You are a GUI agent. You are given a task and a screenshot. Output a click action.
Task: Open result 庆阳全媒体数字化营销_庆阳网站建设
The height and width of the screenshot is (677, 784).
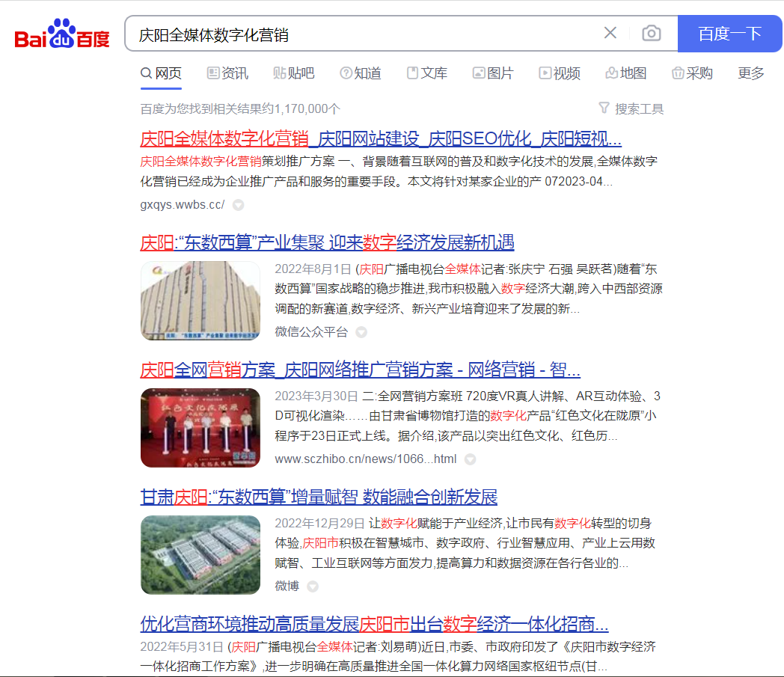381,139
